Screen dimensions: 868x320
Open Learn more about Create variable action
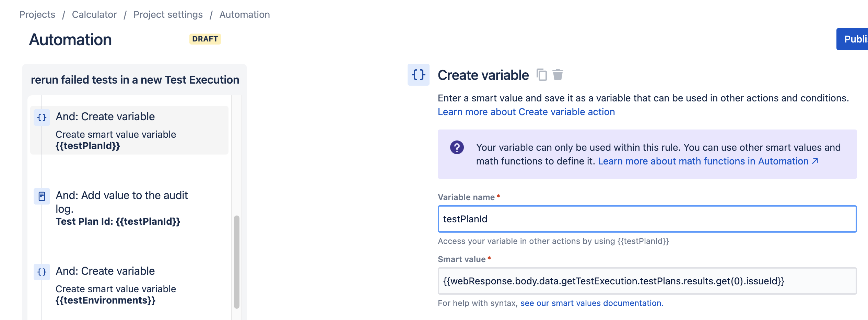click(x=526, y=112)
